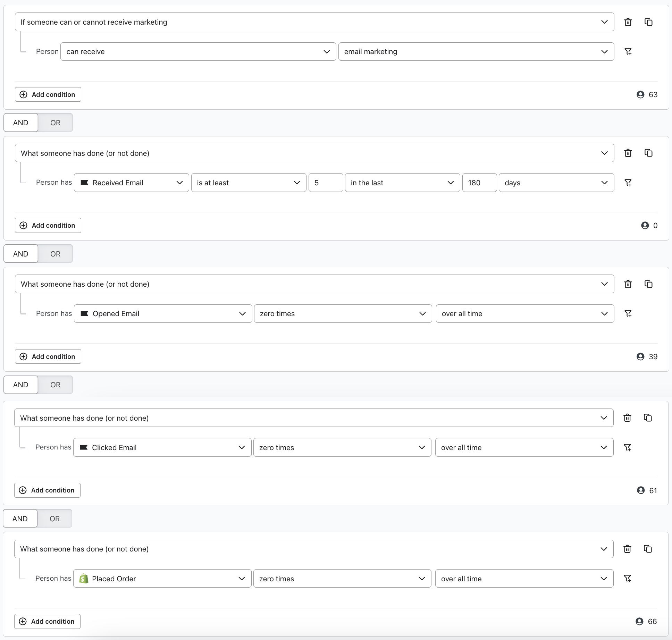Image resolution: width=672 pixels, height=640 pixels.
Task: Toggle operator to OR between second and third block
Action: pyautogui.click(x=54, y=253)
